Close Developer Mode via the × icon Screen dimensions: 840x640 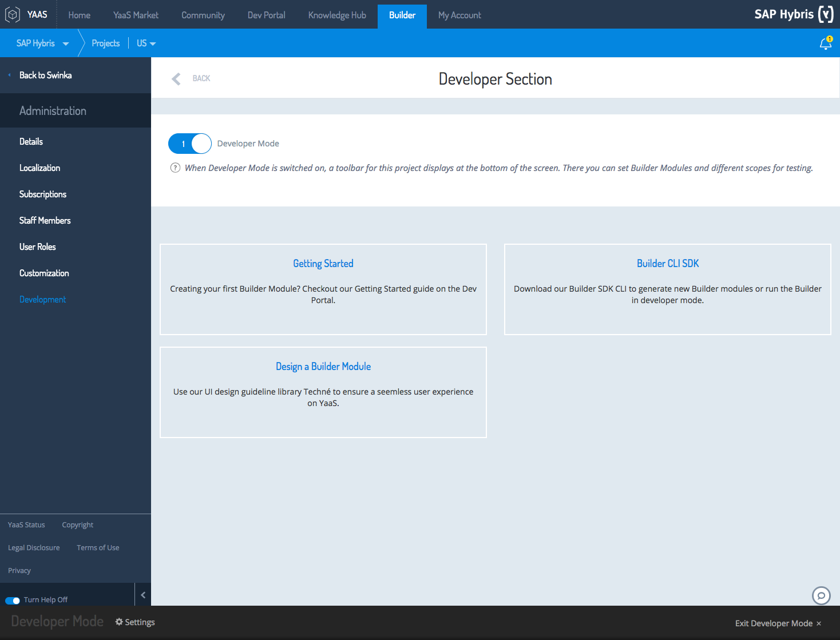819,623
